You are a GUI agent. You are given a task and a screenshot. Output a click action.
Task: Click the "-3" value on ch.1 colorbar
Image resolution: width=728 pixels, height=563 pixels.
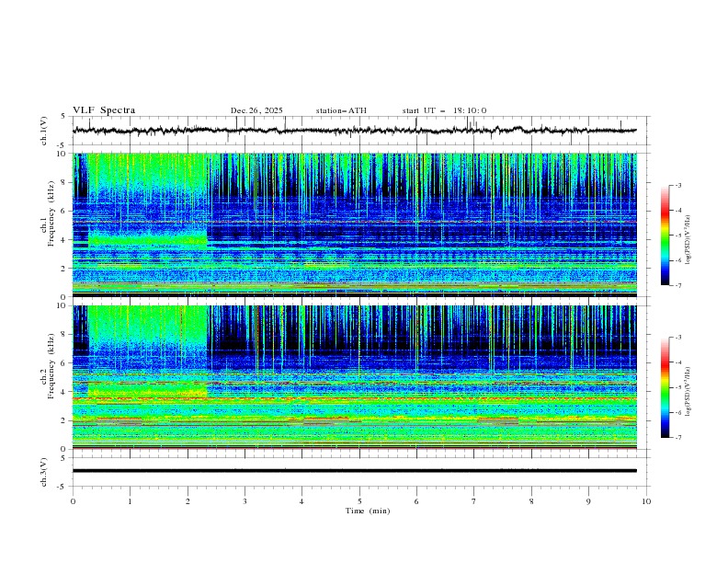(677, 185)
